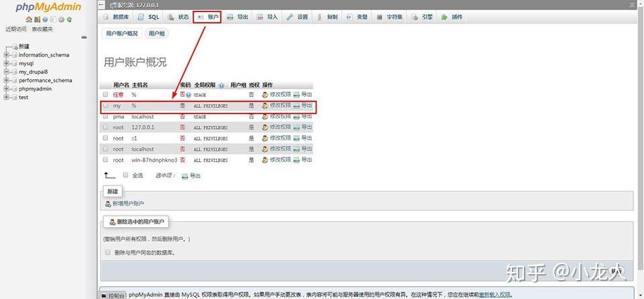Enable 删除与用户同名的数据库 checkbox
This screenshot has height=299, width=644.
point(108,252)
